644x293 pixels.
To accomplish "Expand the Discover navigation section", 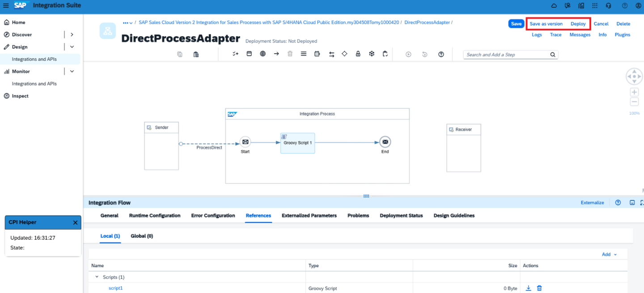I will pos(72,34).
